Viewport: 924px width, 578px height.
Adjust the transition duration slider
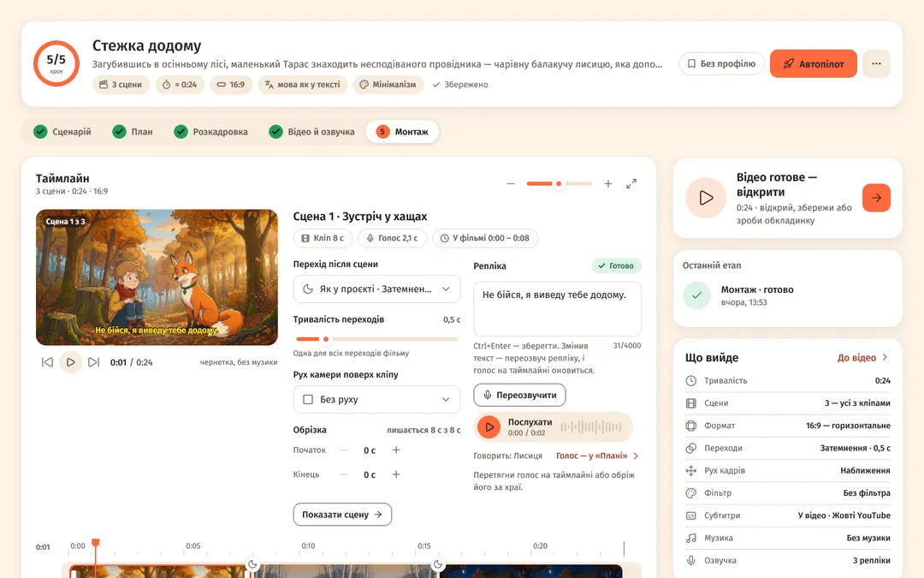coord(376,339)
